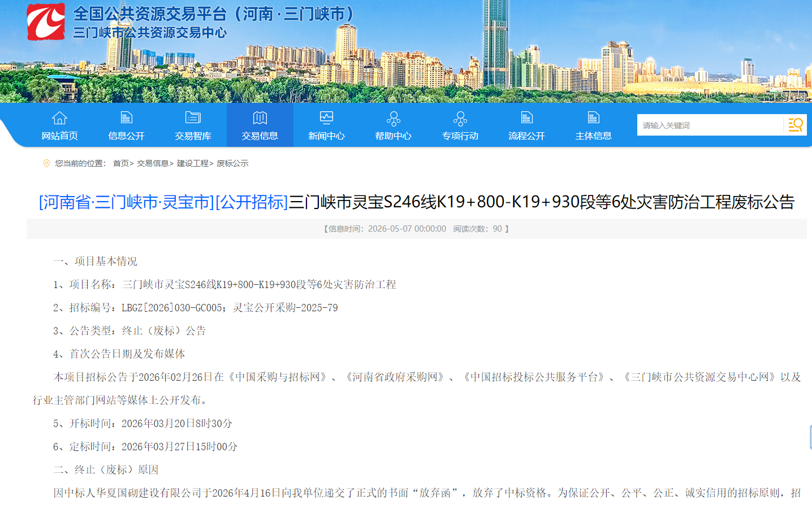Click the 开标时间 2026年03月20日 line

coord(142,423)
